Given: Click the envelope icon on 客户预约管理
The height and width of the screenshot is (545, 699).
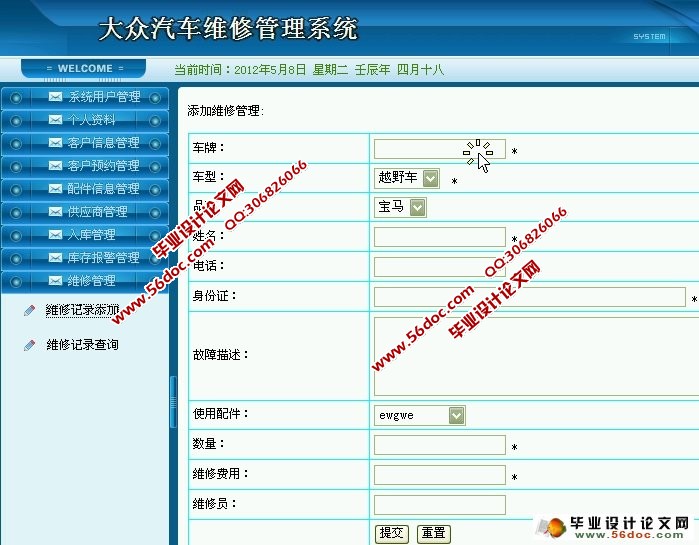Looking at the screenshot, I should pos(55,166).
